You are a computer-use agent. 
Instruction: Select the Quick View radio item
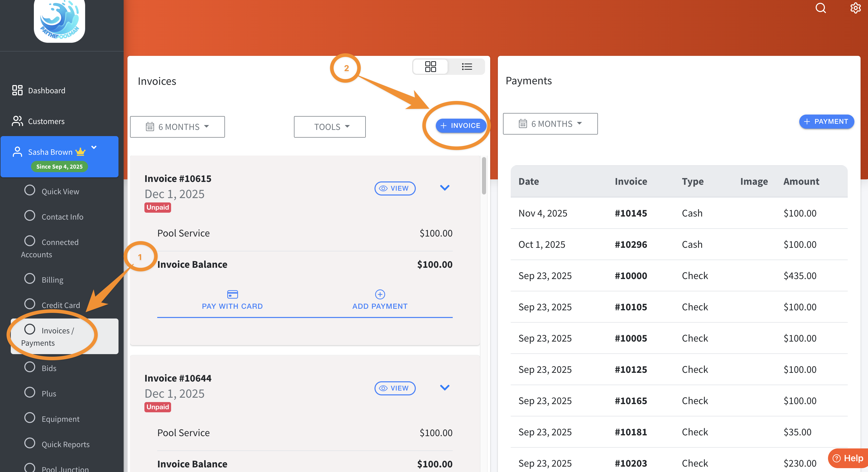[30, 190]
